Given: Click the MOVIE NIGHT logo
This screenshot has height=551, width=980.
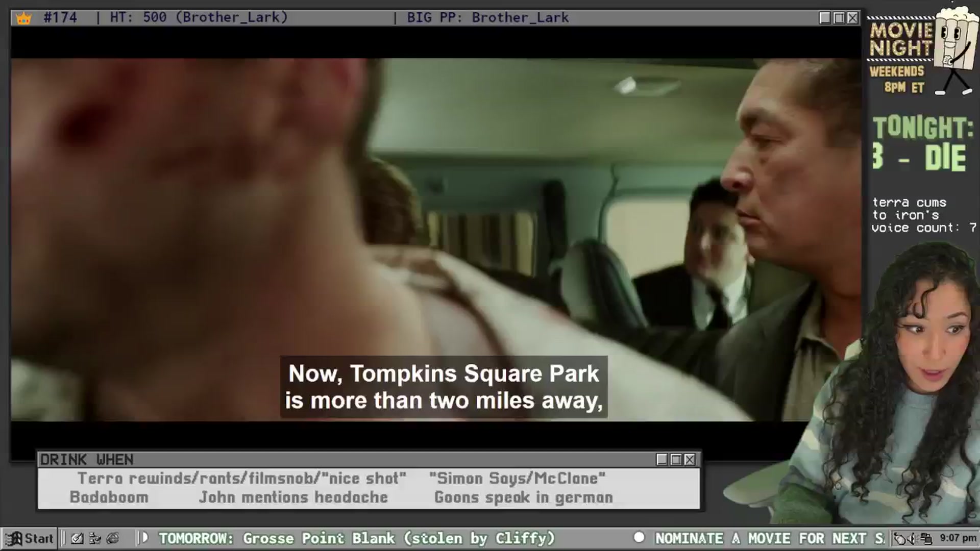Looking at the screenshot, I should pos(901,39).
